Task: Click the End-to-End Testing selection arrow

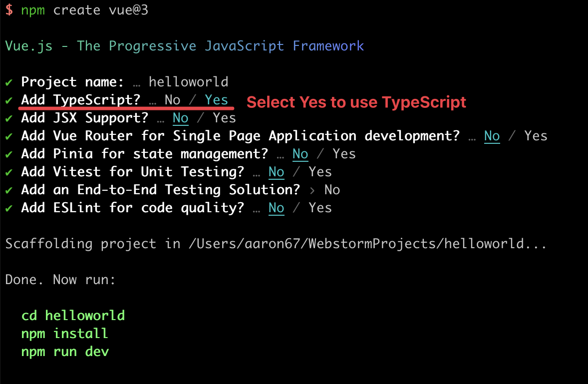Action: pyautogui.click(x=312, y=190)
